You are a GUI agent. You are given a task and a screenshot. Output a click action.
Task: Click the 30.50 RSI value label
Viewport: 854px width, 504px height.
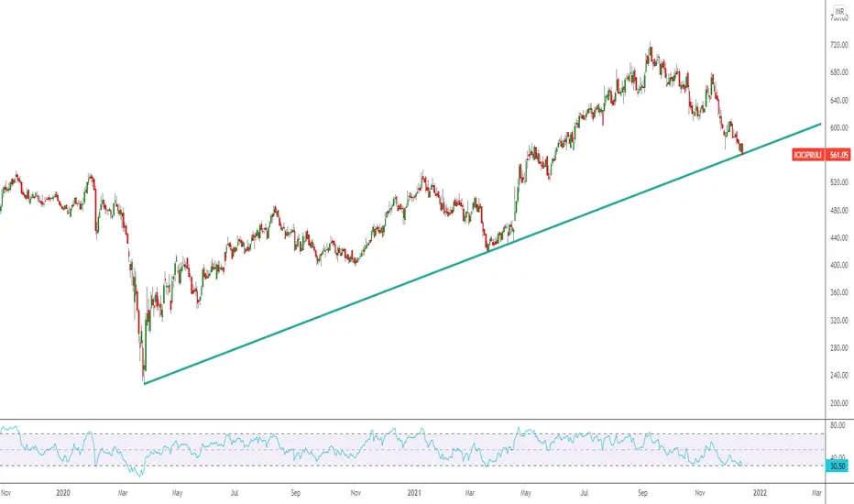[x=838, y=466]
